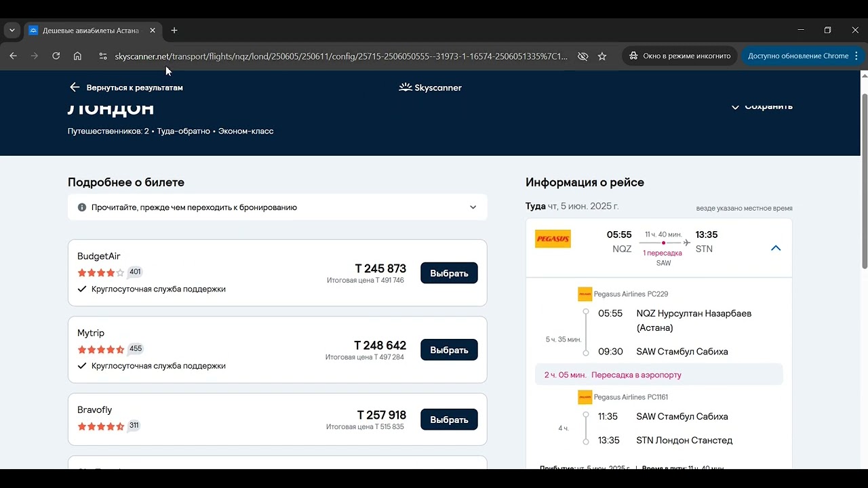Screen dimensions: 868x488
Task: Click BudgetAir checkmark for support service
Action: pyautogui.click(x=82, y=289)
